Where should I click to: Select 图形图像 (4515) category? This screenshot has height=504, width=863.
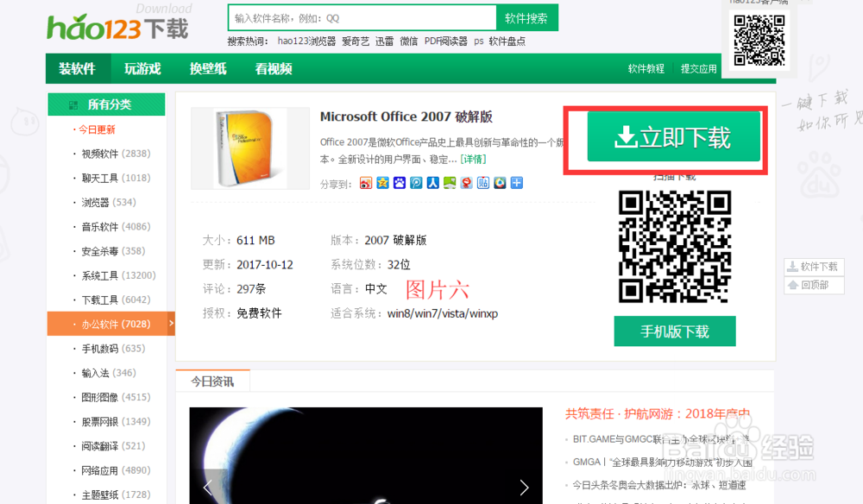[x=116, y=397]
